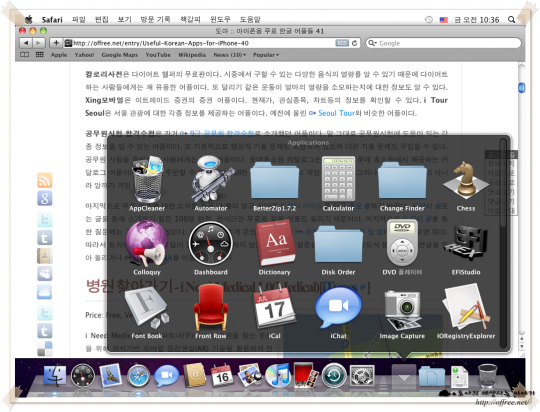
Task: Open the Wikipedia bookmark
Action: coord(192,55)
